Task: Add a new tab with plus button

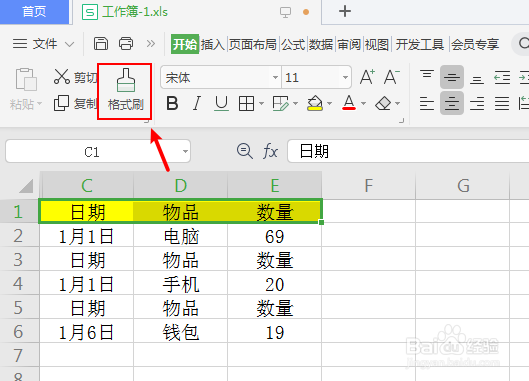Action: [345, 11]
